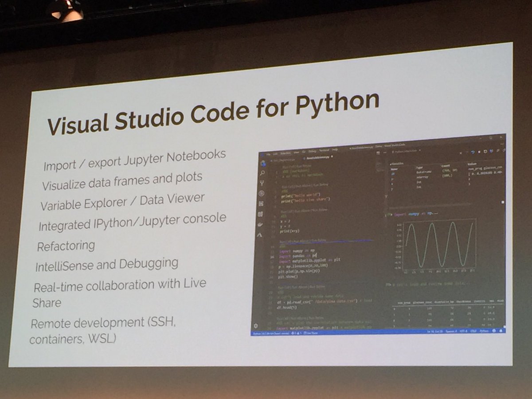Click the Python language mode selector

point(485,331)
